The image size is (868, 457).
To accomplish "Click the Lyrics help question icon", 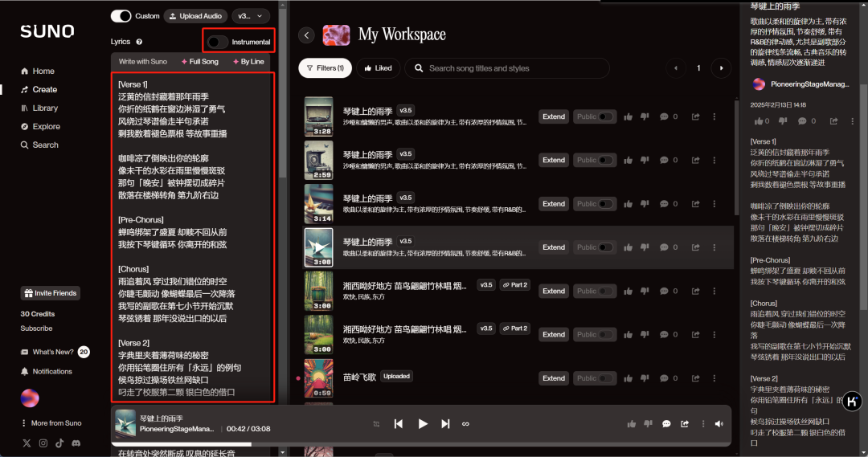I will pyautogui.click(x=139, y=42).
